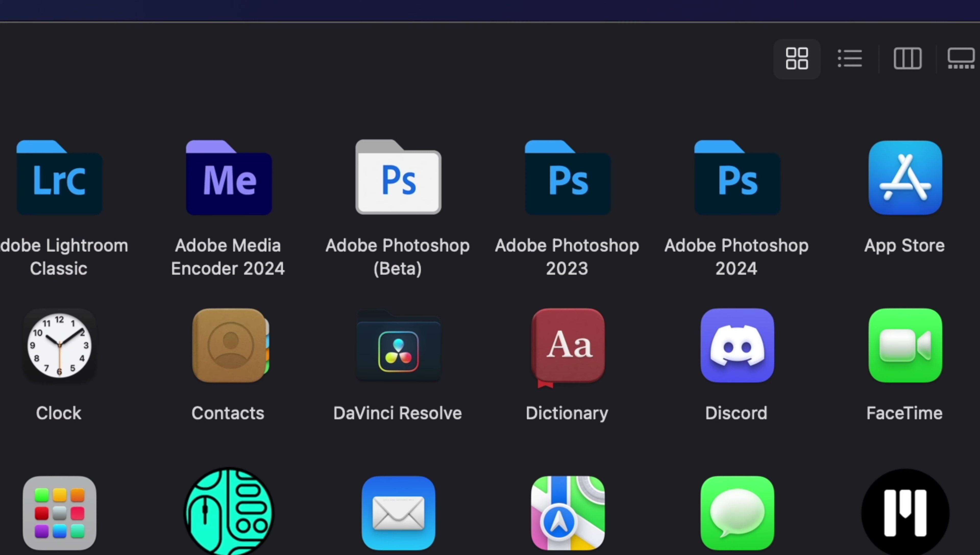Click the 'Contacts' name label
The width and height of the screenshot is (980, 555).
coord(228,413)
